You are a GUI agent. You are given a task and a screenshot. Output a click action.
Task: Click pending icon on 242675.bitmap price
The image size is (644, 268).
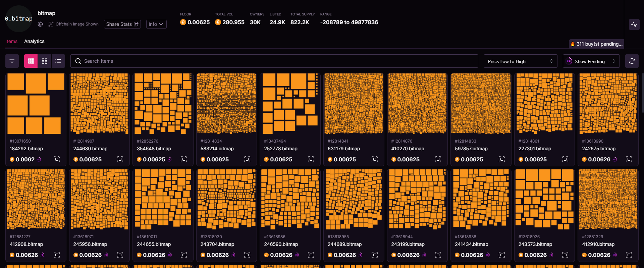(615, 159)
